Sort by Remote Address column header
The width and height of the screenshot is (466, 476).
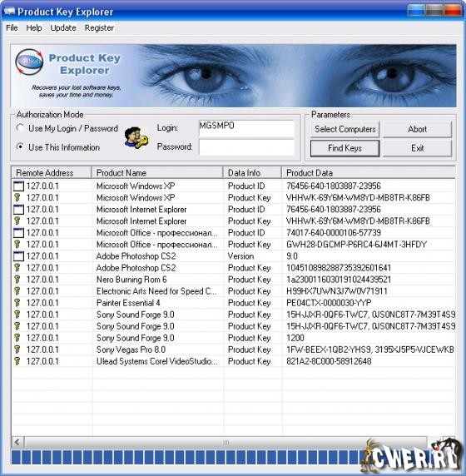coord(52,173)
